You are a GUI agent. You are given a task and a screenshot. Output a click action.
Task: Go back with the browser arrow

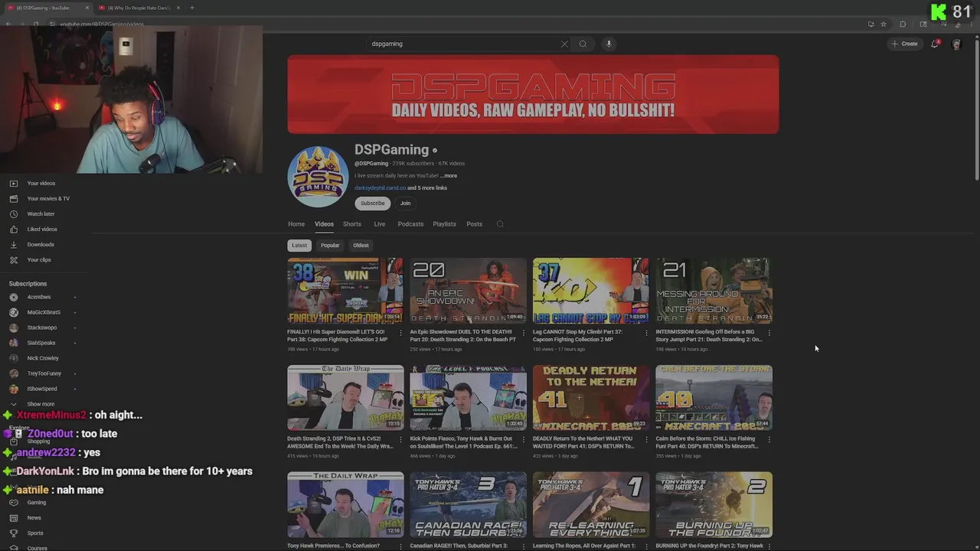pos(8,24)
